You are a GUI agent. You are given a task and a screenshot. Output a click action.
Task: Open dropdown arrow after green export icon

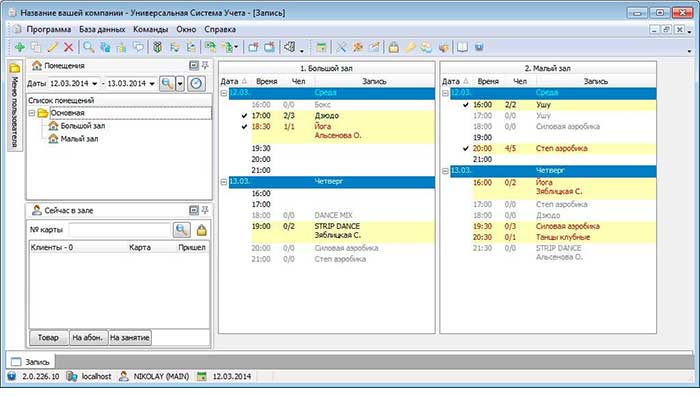[x=236, y=47]
